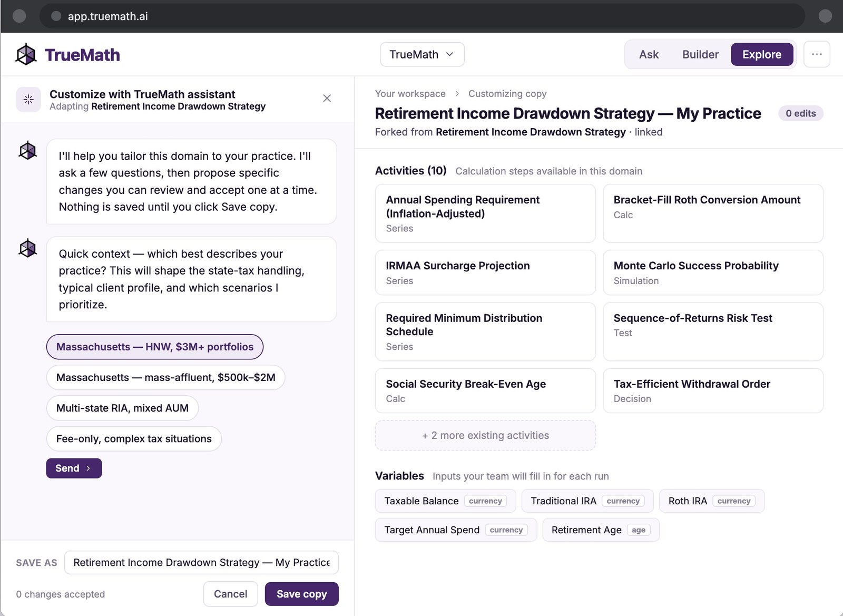
Task: Click the TrueMath cube logo icon
Action: [26, 54]
